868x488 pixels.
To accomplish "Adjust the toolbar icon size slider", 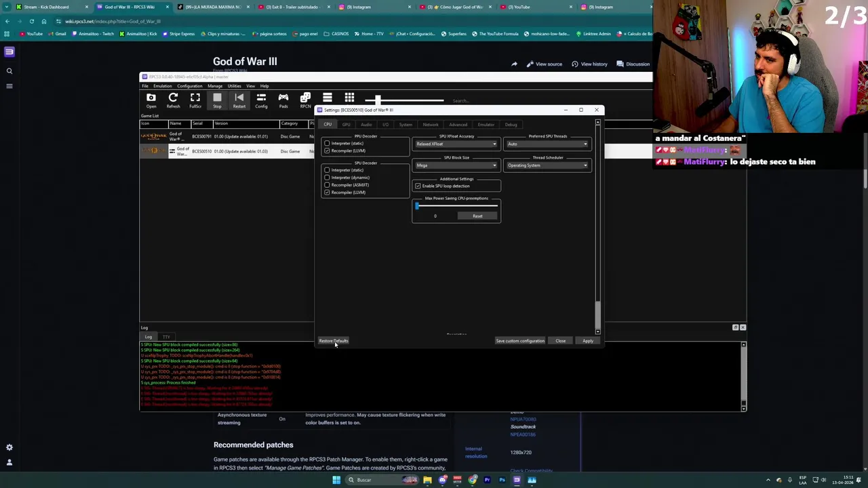I will click(x=404, y=100).
